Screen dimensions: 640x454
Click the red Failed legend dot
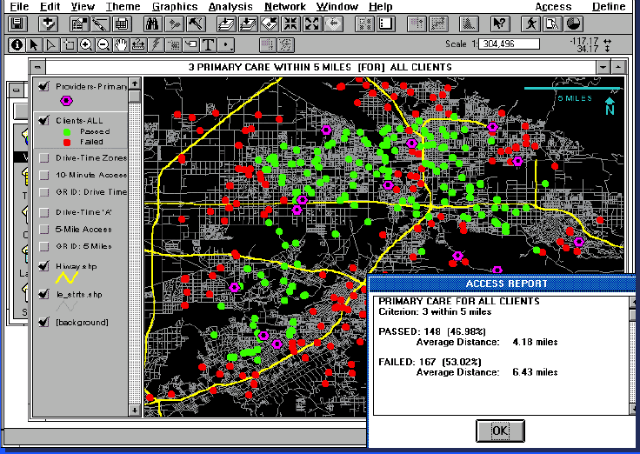point(67,142)
